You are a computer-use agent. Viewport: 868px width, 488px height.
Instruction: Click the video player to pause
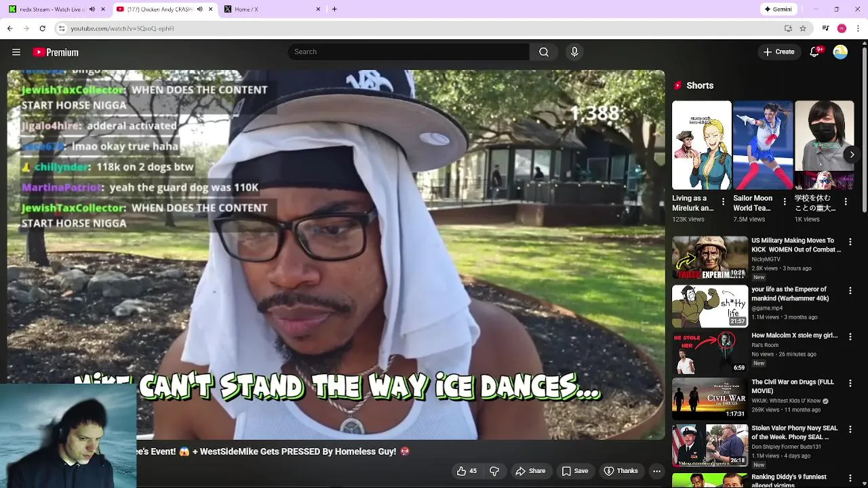(336, 255)
